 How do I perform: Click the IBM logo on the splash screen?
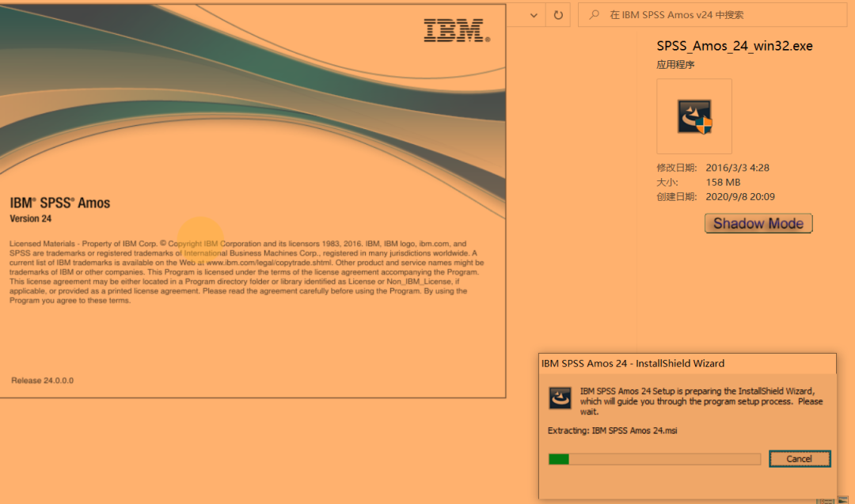point(457,31)
